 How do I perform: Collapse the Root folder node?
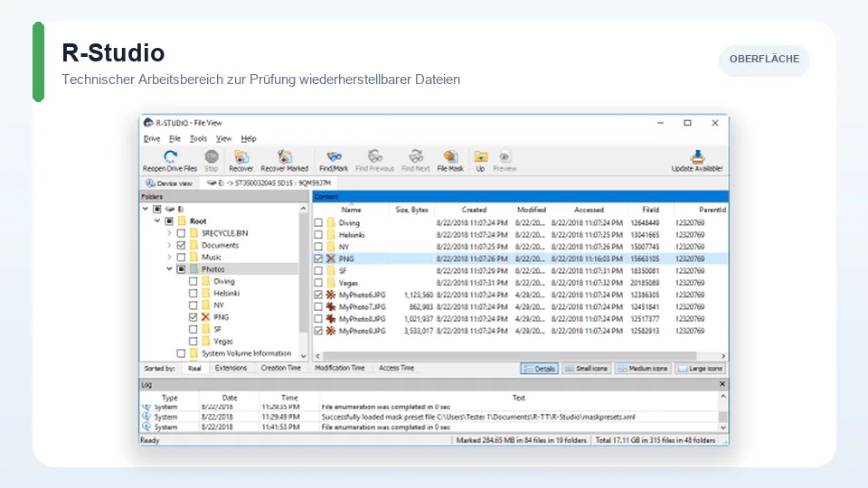[x=157, y=221]
